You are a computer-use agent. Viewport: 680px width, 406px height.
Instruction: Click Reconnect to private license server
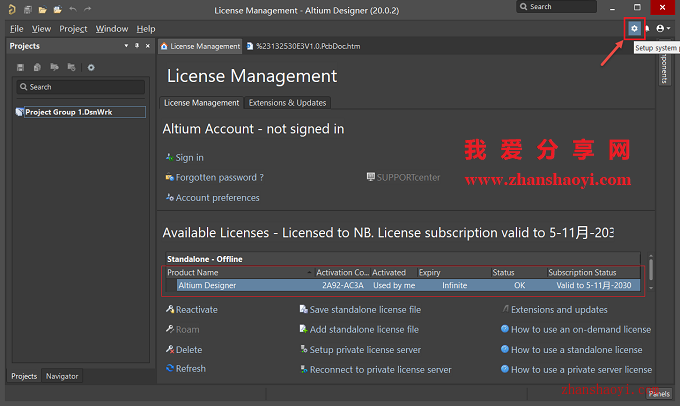point(376,370)
